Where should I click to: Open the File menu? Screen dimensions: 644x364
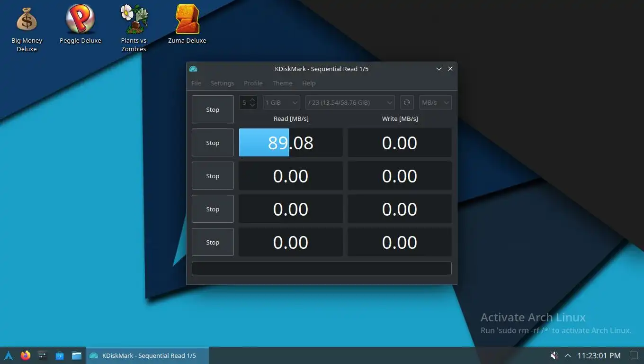(196, 83)
